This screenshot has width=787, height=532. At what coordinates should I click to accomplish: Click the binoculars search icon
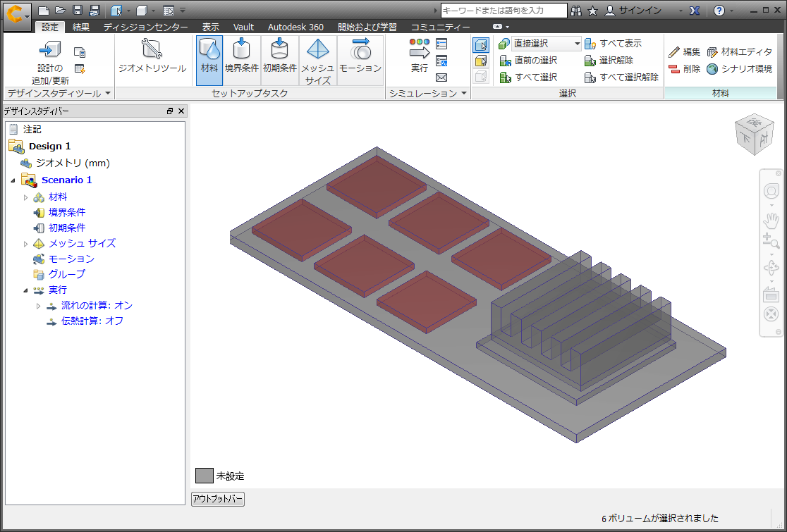coord(576,11)
